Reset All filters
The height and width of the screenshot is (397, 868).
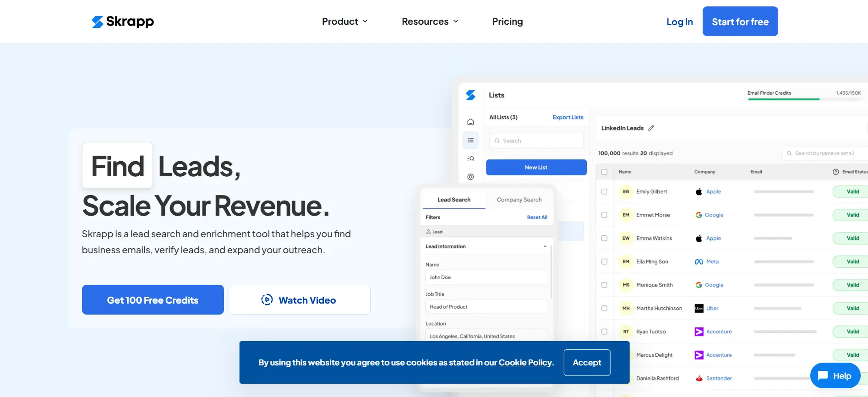point(537,218)
